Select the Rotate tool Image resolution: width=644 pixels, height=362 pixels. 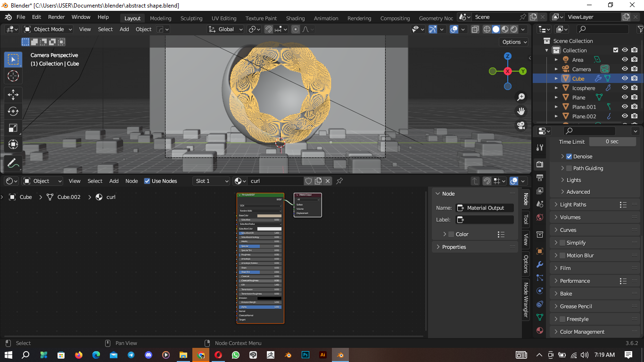click(x=13, y=111)
